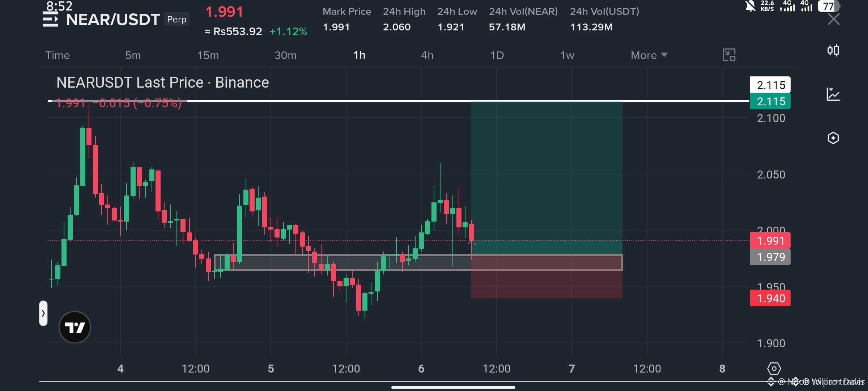This screenshot has width=868, height=391.
Task: Tap the NEAR/USDT pair name
Action: pos(113,20)
